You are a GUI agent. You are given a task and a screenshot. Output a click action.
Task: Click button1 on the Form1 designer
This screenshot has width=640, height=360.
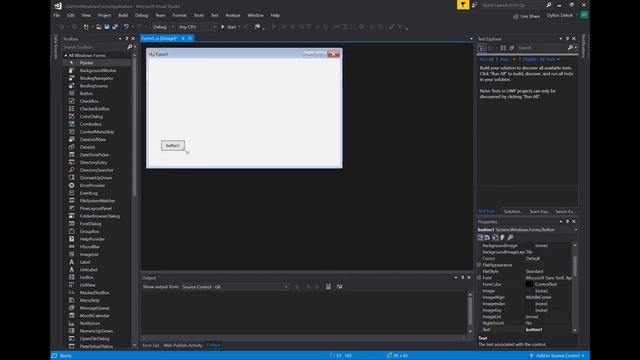(173, 146)
